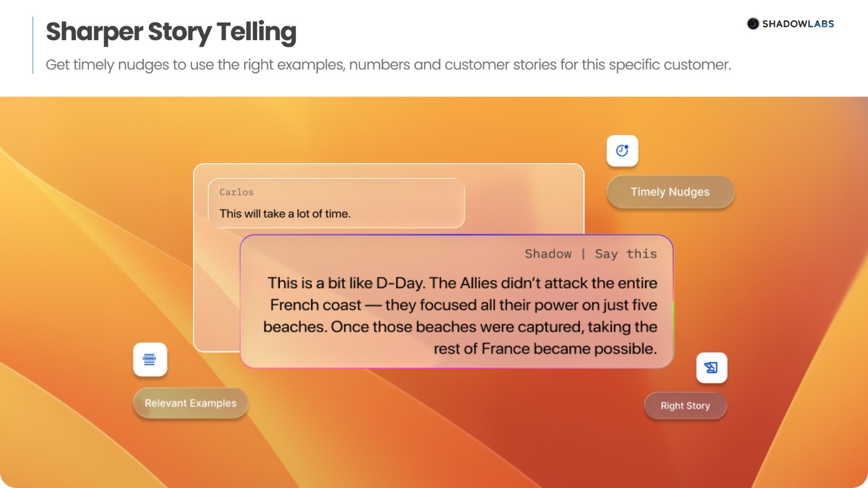Click the phrase "rest of France became possible."
Viewport: 868px width, 488px height.
(x=545, y=349)
